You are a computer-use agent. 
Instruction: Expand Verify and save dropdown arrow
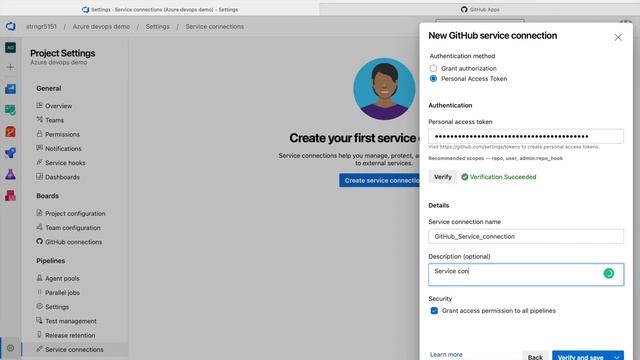616,357
